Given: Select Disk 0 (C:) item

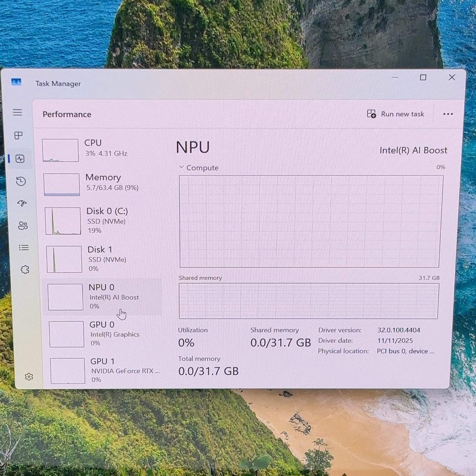Looking at the screenshot, I should click(103, 221).
